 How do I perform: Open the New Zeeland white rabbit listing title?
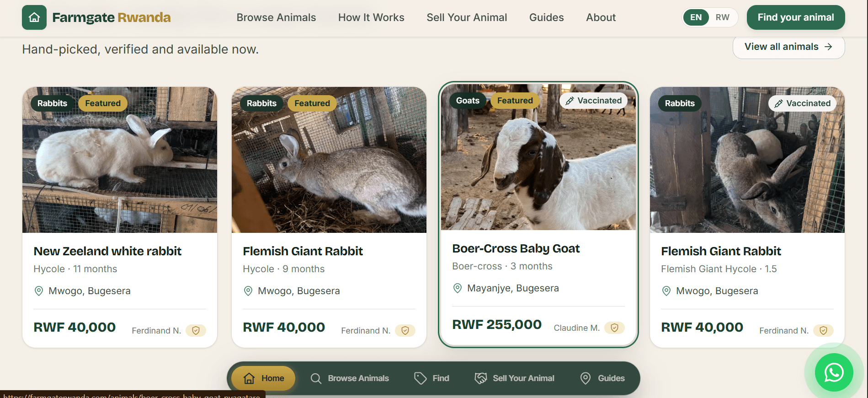[107, 251]
